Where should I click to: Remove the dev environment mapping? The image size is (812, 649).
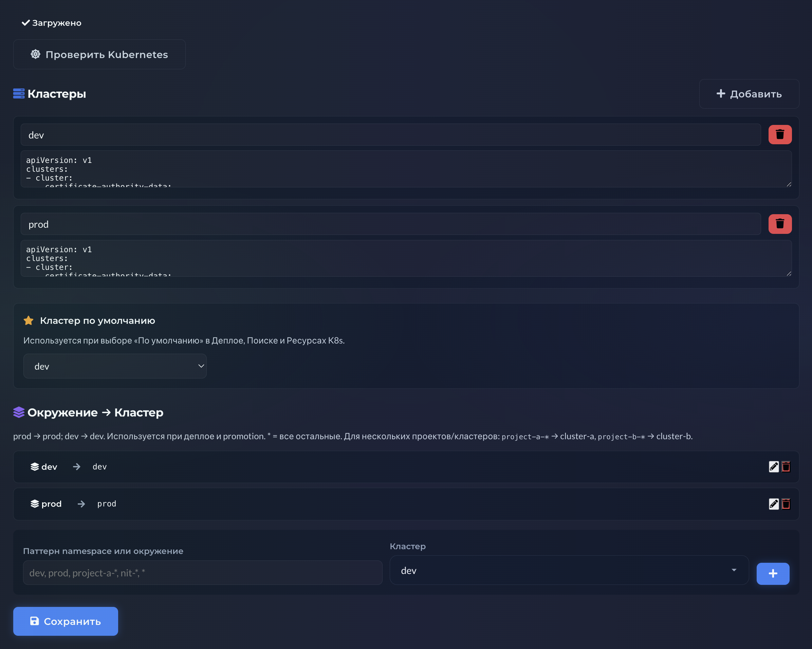[x=786, y=467]
